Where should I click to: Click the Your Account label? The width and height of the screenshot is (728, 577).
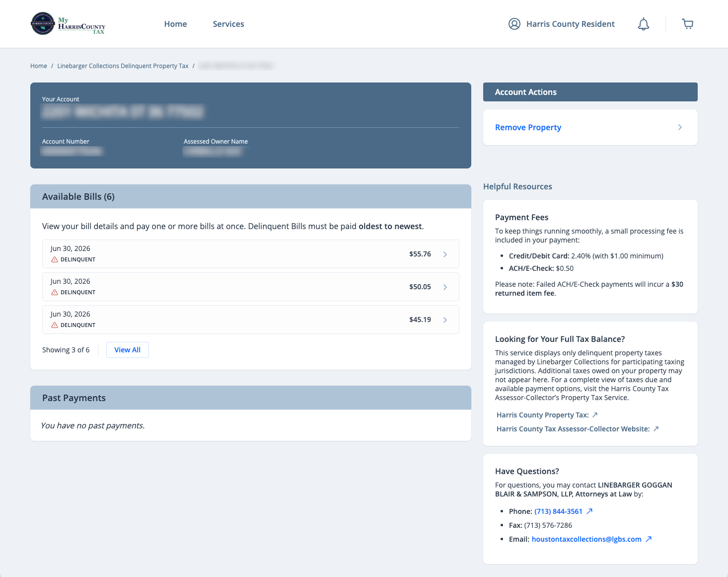[61, 99]
